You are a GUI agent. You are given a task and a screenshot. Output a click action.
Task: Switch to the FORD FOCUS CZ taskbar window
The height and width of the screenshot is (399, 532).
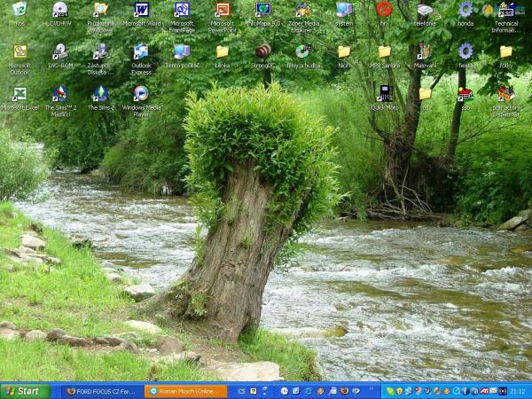pos(104,391)
